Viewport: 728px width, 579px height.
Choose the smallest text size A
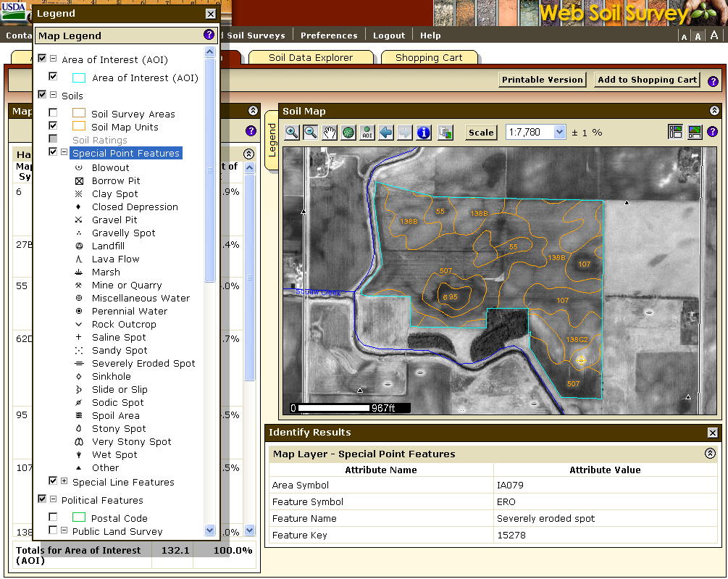coord(684,37)
